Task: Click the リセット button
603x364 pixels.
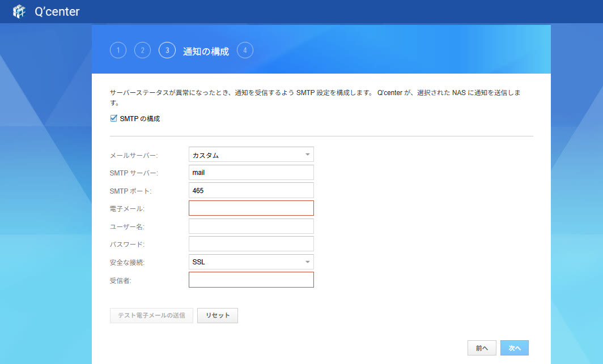Action: [218, 315]
